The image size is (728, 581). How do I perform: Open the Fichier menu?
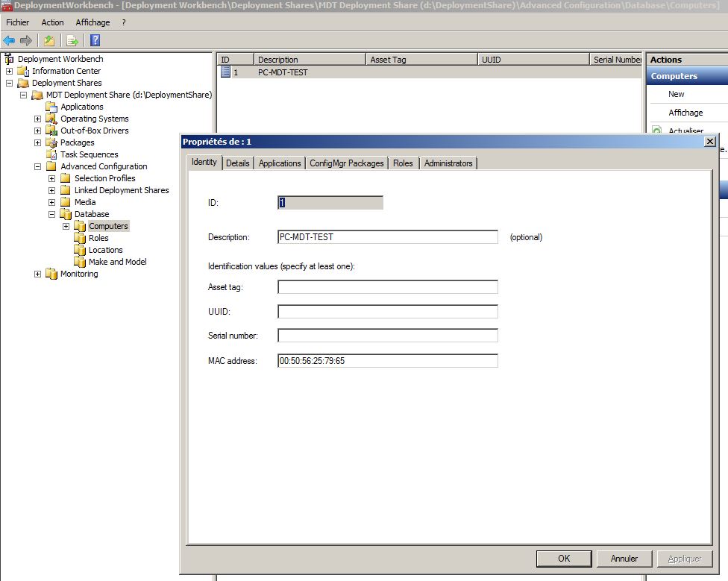point(17,22)
